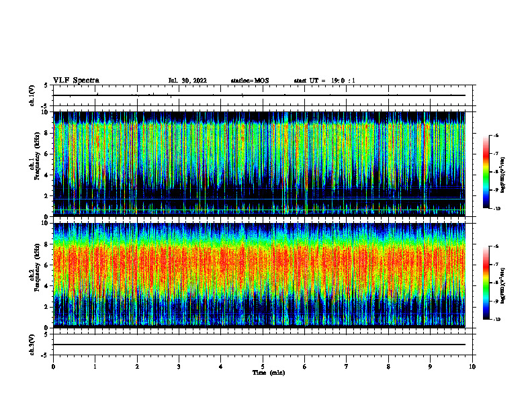Click the time-axis tick label "1"
Image resolution: width=532 pixels, height=411 pixels.
pyautogui.click(x=95, y=367)
